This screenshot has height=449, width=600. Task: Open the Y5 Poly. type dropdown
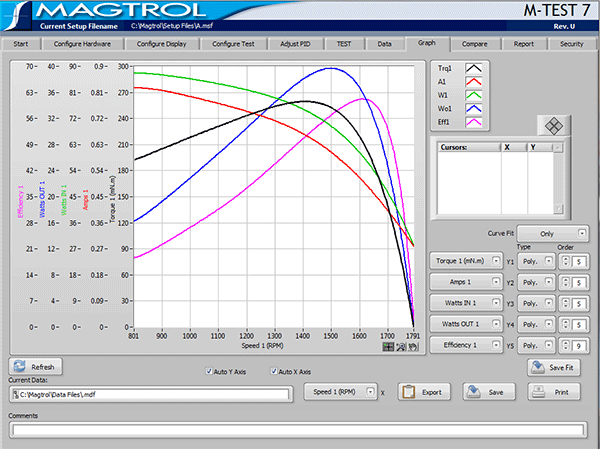[x=536, y=346]
